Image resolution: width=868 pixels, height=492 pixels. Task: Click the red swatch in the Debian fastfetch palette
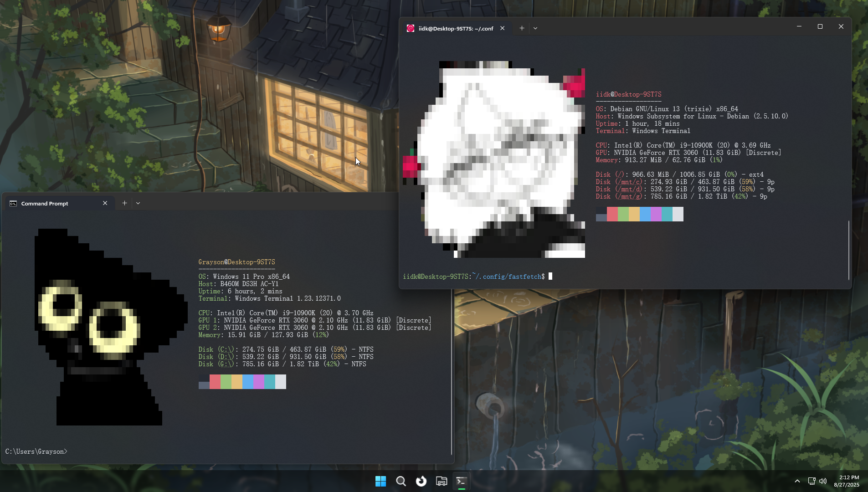pyautogui.click(x=612, y=214)
